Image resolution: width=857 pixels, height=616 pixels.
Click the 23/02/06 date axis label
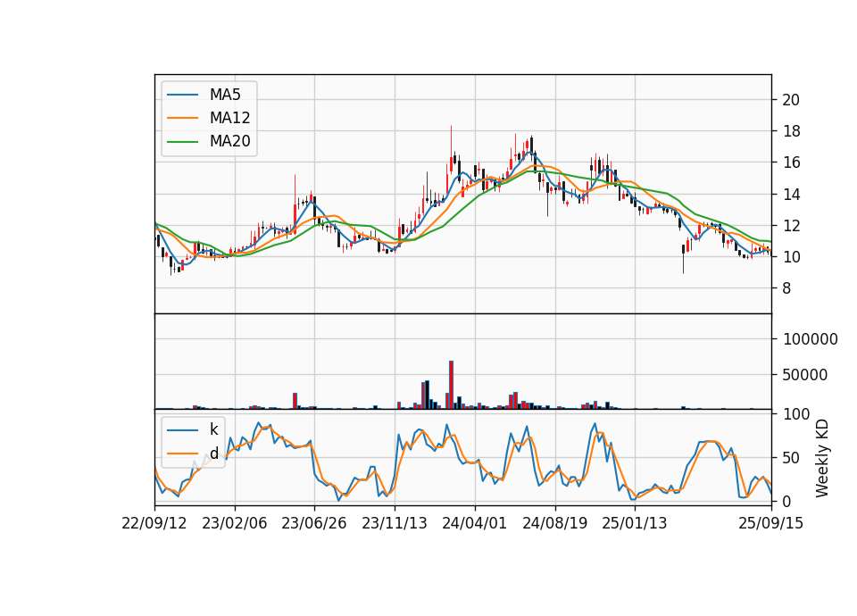pos(235,524)
